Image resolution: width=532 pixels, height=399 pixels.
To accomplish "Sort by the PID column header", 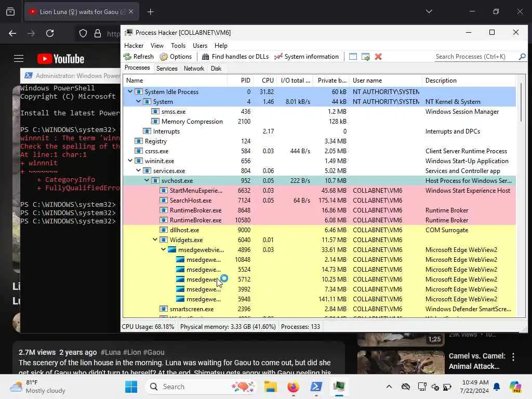I will (x=241, y=81).
